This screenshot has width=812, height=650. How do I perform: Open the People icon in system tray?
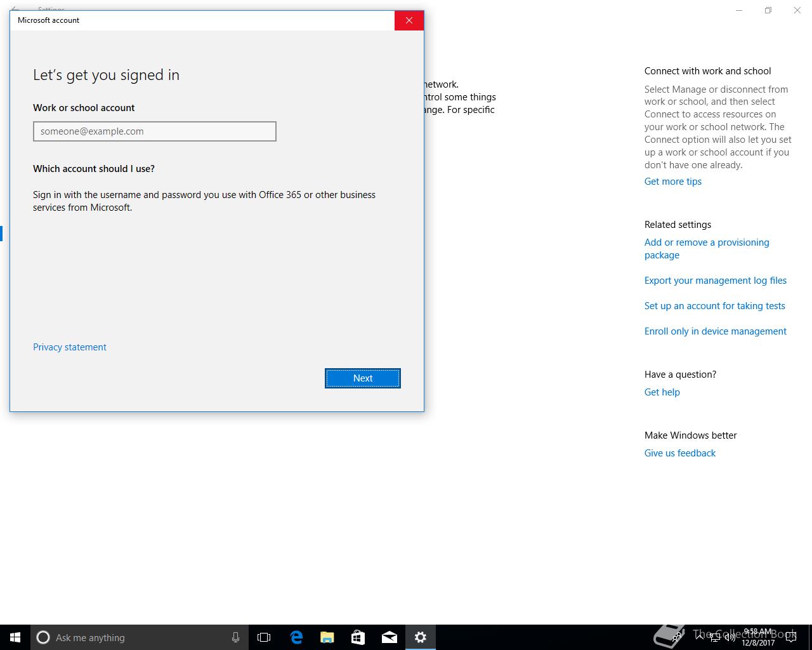click(678, 637)
